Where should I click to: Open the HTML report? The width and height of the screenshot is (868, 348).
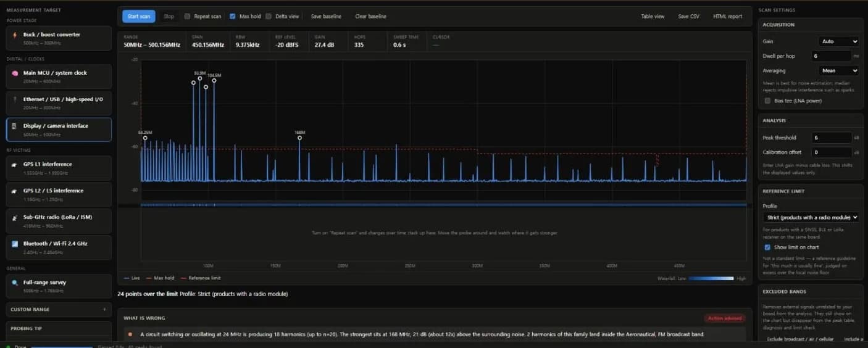[727, 17]
